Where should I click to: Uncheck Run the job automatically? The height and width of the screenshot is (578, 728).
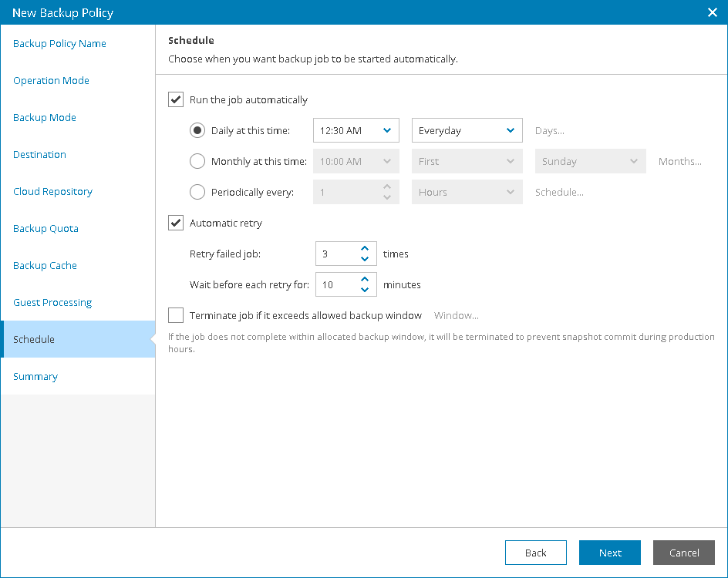click(x=176, y=99)
